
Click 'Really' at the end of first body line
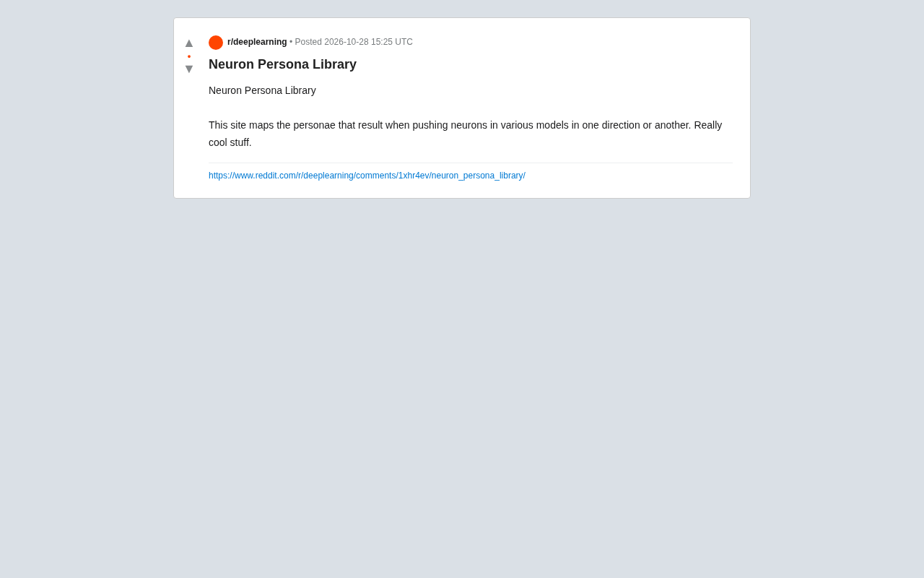708,125
